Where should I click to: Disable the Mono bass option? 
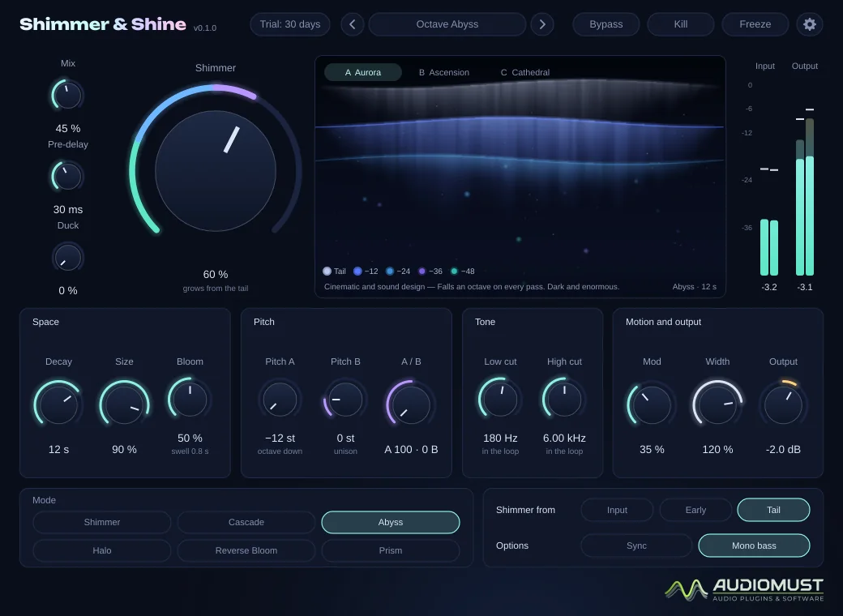click(x=754, y=545)
